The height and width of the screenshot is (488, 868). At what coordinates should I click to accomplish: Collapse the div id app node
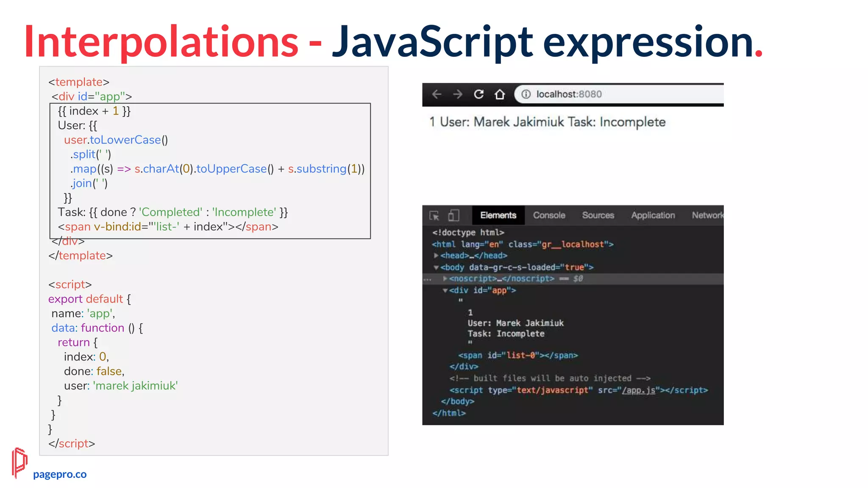pyautogui.click(x=445, y=291)
